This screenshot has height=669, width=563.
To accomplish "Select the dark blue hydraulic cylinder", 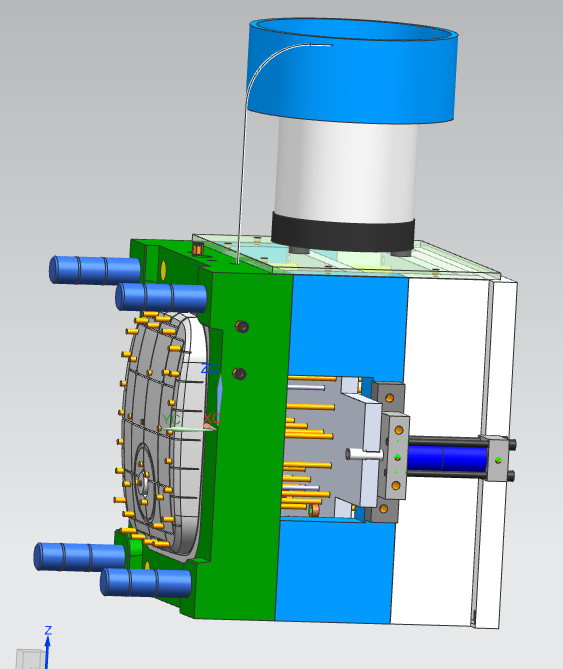I will (448, 458).
